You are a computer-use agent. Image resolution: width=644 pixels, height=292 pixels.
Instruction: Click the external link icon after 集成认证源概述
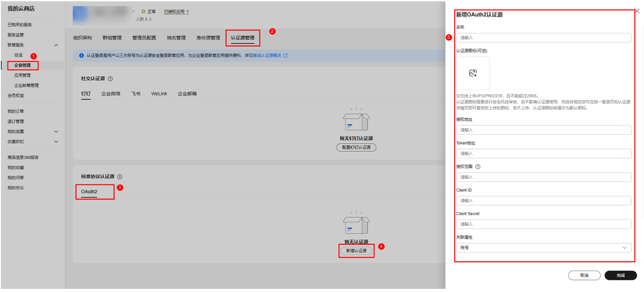point(285,56)
